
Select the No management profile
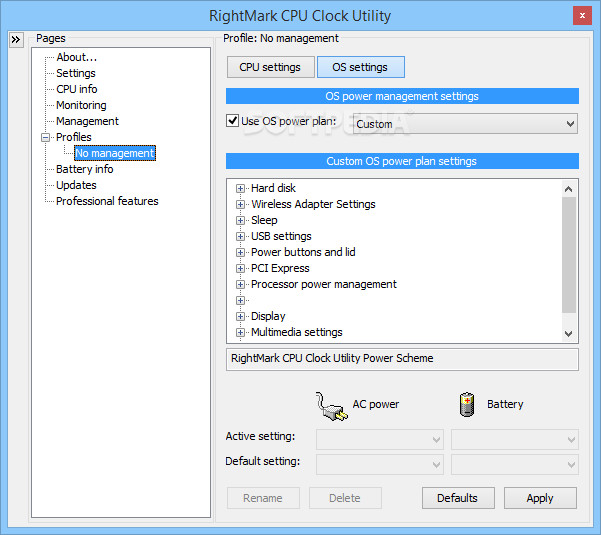(x=115, y=153)
